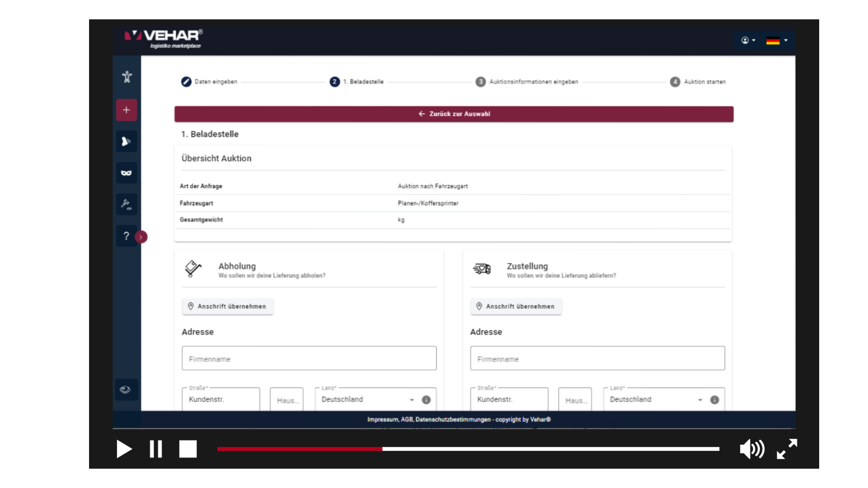Screen dimensions: 868x488
Task: Open the mask icon in sidebar
Action: [127, 173]
